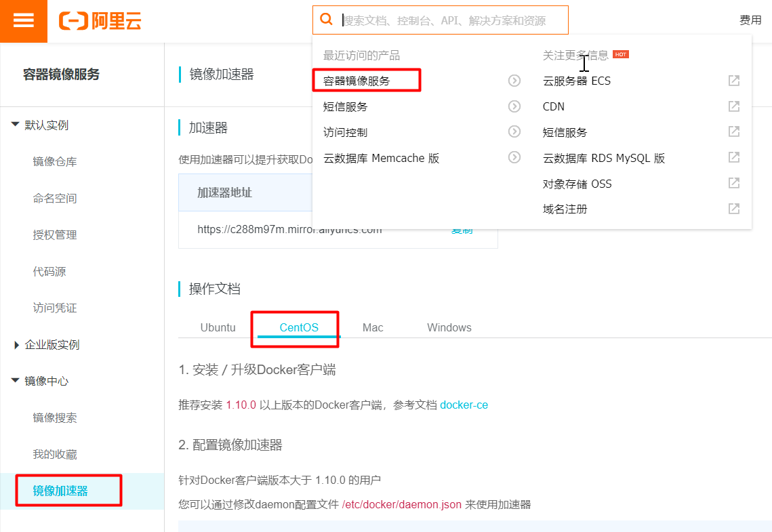Click the 最近访问的产品 heading
Image resolution: width=772 pixels, height=532 pixels.
pos(361,55)
